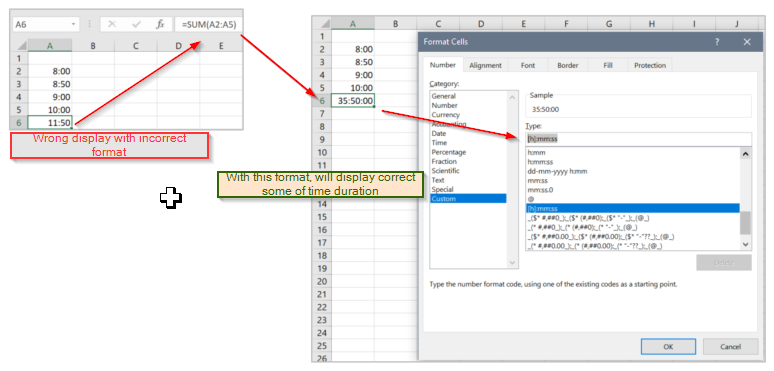Open the Font tab
Screen dimensions: 774x371
point(528,65)
